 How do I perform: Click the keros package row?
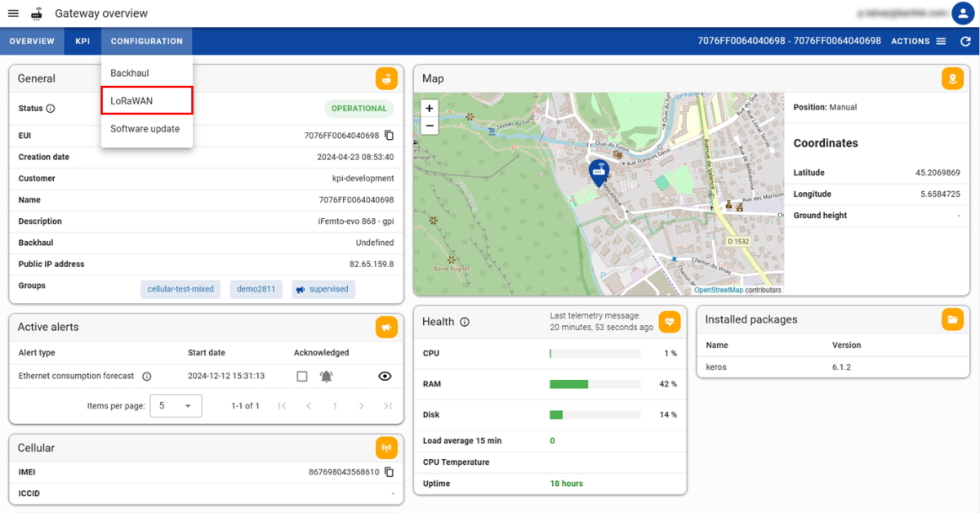pos(833,368)
